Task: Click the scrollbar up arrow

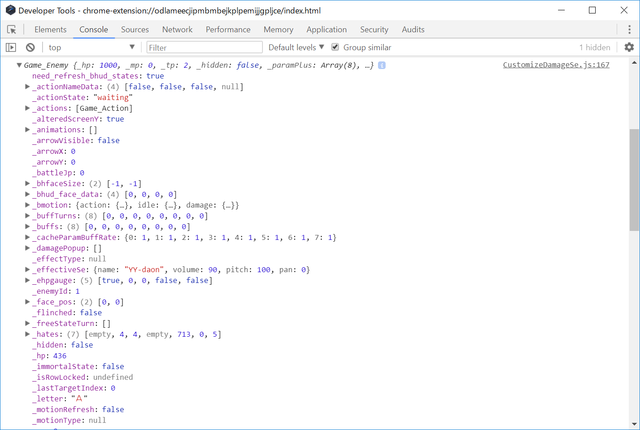Action: click(x=634, y=62)
